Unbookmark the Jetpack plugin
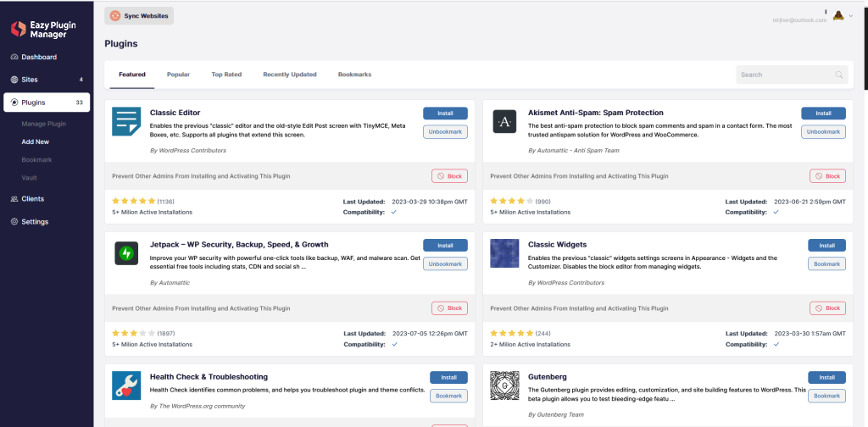Screen dimensions: 868x427 click(446, 263)
